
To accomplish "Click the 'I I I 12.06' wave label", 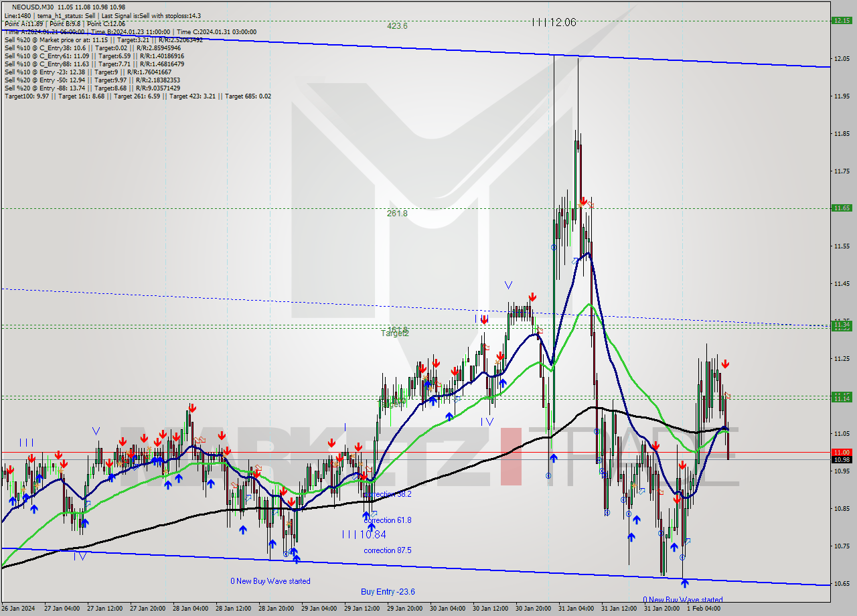I will click(553, 22).
